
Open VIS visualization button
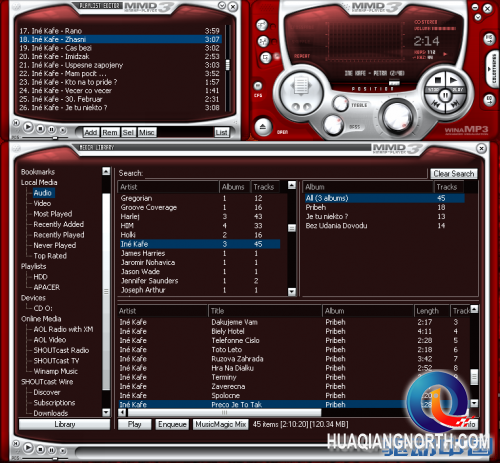tap(489, 39)
